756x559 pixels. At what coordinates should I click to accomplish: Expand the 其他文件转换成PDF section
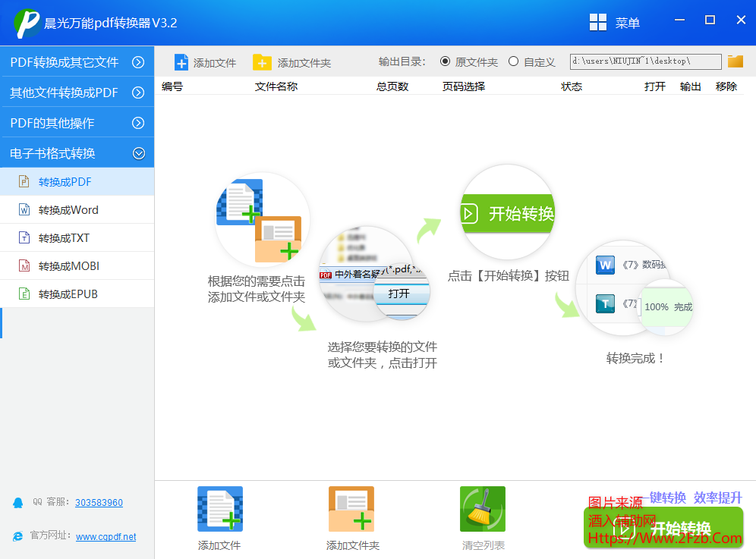tap(138, 93)
